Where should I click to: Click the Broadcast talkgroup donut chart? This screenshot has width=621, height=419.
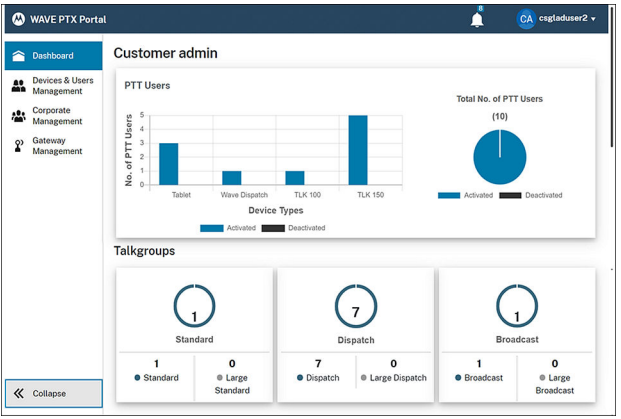(x=517, y=305)
